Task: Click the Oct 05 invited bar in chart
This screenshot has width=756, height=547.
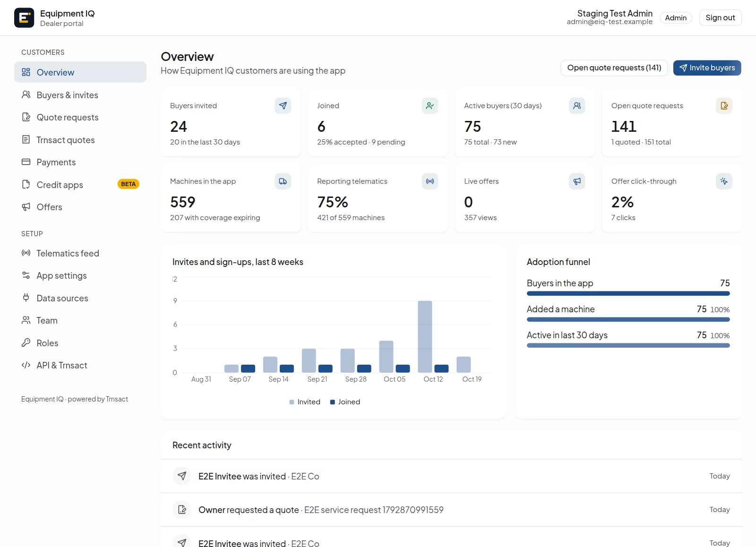Action: [386, 356]
